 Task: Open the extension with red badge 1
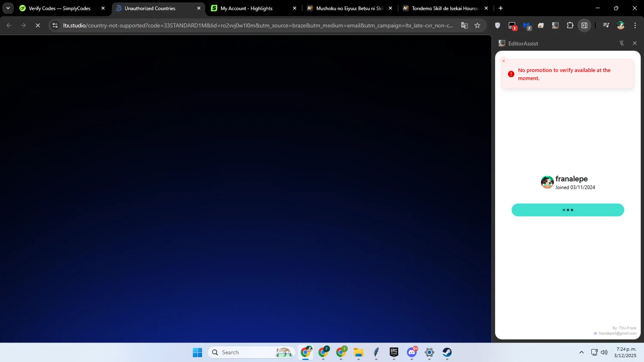coord(512,26)
